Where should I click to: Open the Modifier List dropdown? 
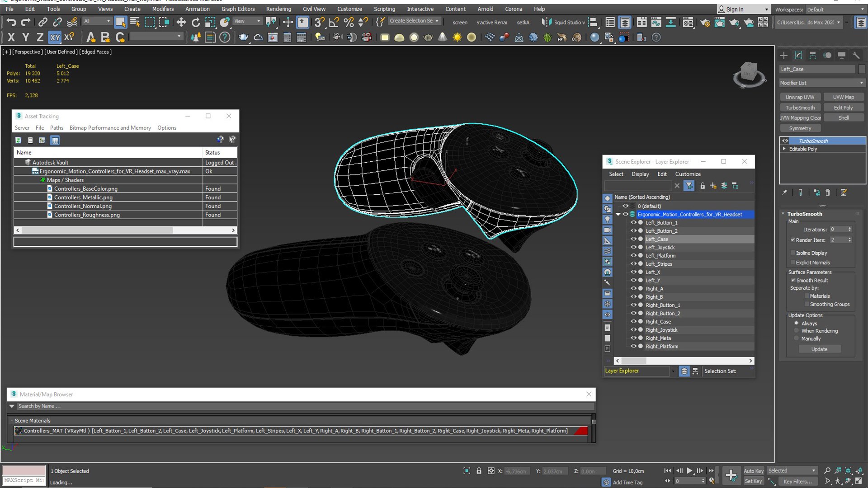click(x=821, y=83)
